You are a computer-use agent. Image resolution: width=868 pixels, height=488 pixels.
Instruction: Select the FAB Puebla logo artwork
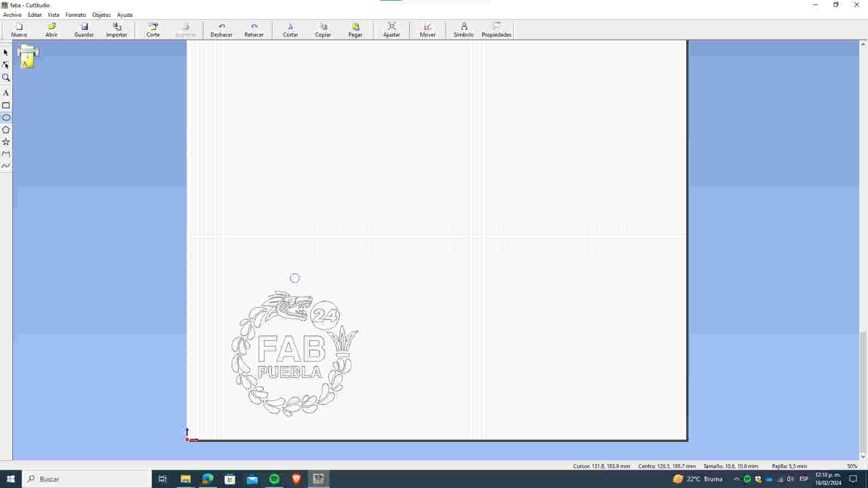[x=294, y=354]
